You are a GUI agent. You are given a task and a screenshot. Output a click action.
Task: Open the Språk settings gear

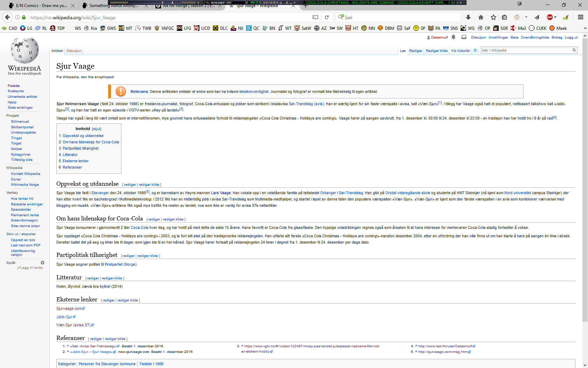point(42,263)
